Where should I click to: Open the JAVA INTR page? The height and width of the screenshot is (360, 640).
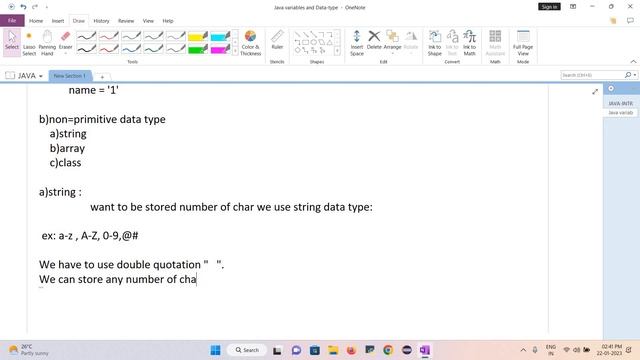[620, 104]
